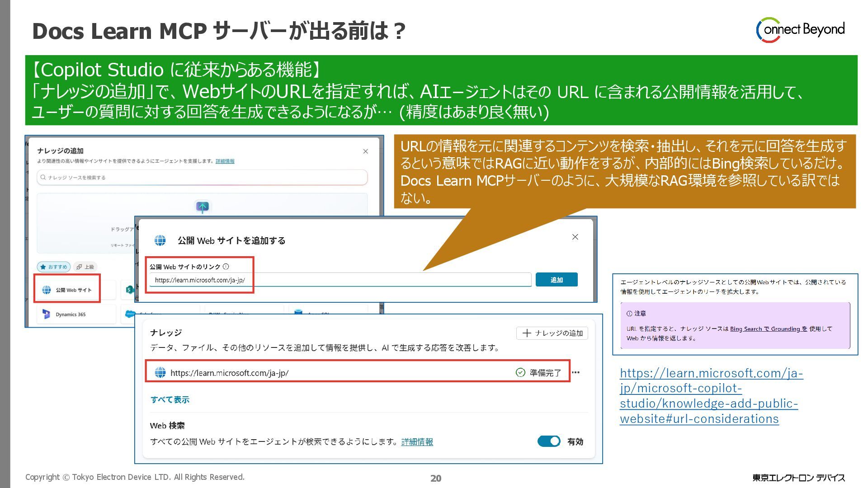Select the おすすめ filter tab
The width and height of the screenshot is (868, 488).
tap(54, 267)
